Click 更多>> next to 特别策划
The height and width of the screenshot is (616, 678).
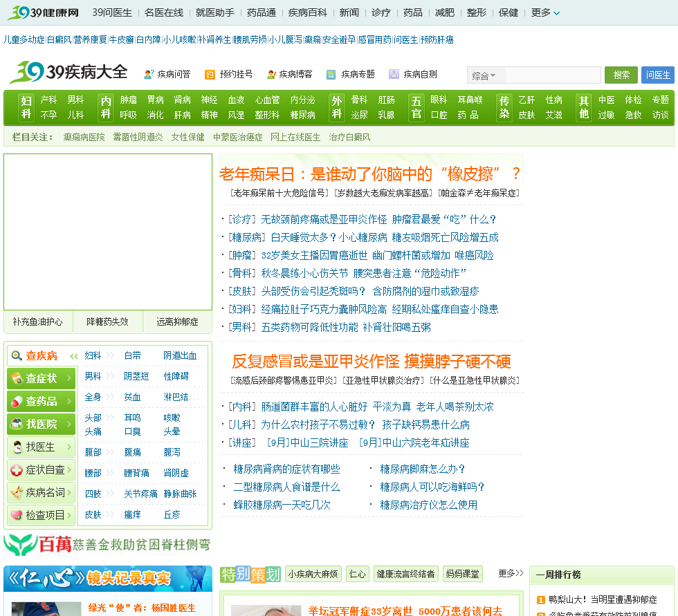[x=511, y=574]
